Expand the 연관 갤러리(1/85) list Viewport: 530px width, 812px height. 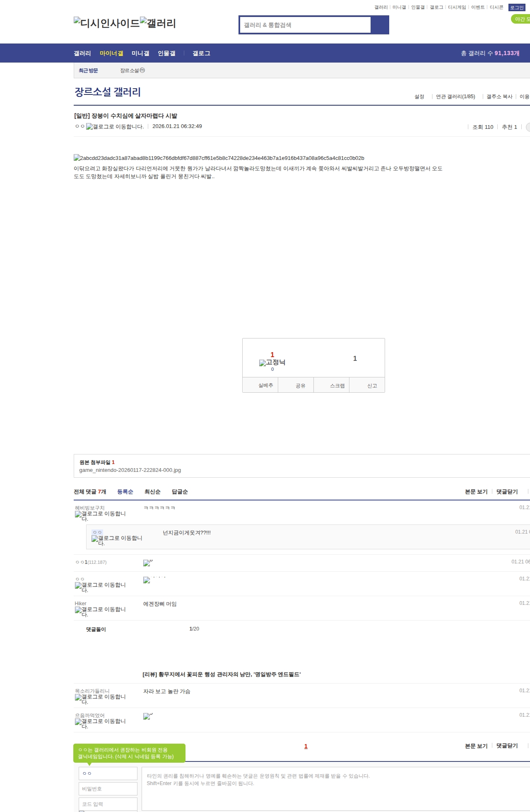[455, 97]
